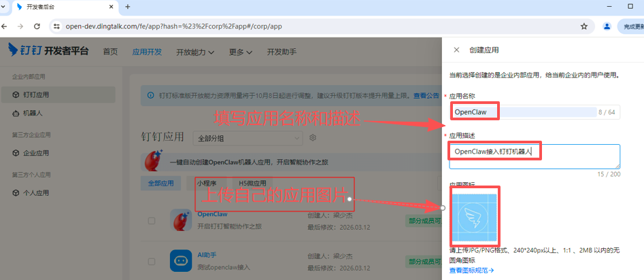
Task: Click the settings gear next to 全部分组
Action: click(x=313, y=137)
